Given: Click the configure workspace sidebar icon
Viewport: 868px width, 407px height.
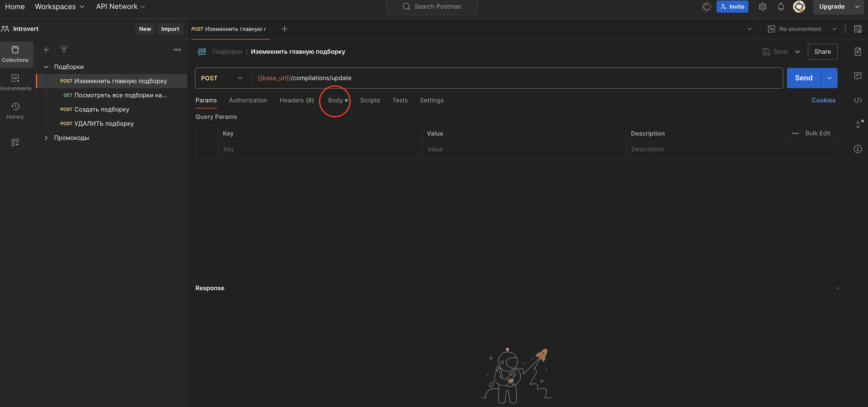Looking at the screenshot, I should (x=15, y=142).
